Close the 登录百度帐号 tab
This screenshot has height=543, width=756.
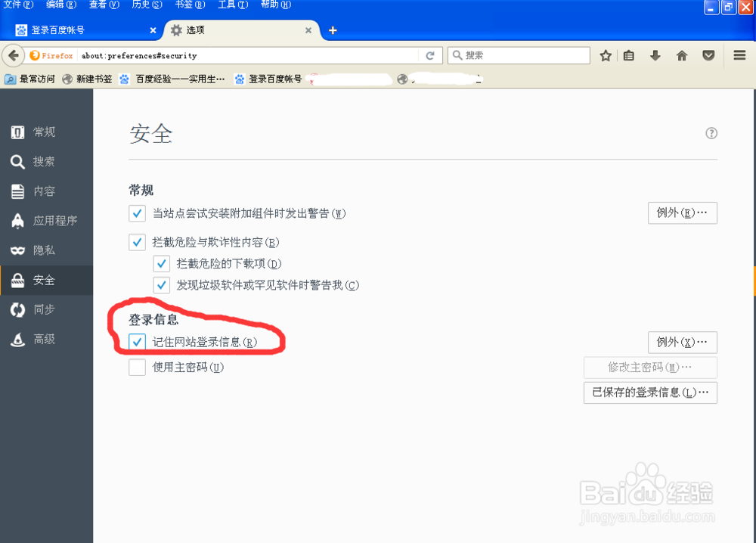point(153,30)
